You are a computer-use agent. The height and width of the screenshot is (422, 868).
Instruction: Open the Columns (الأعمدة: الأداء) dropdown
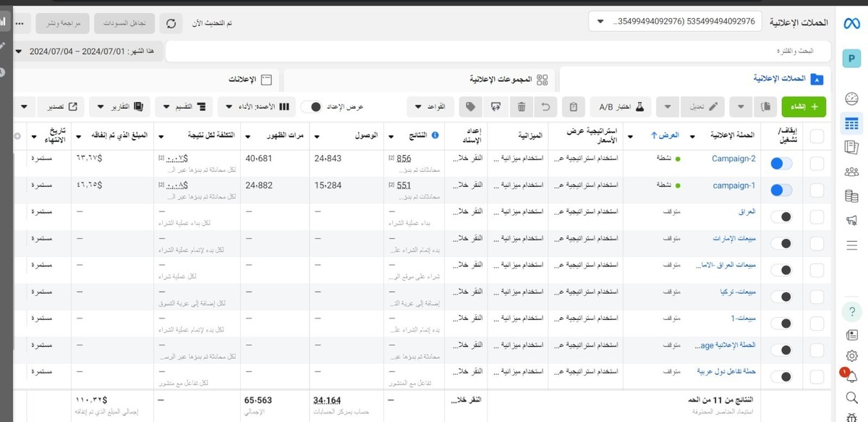[x=256, y=107]
